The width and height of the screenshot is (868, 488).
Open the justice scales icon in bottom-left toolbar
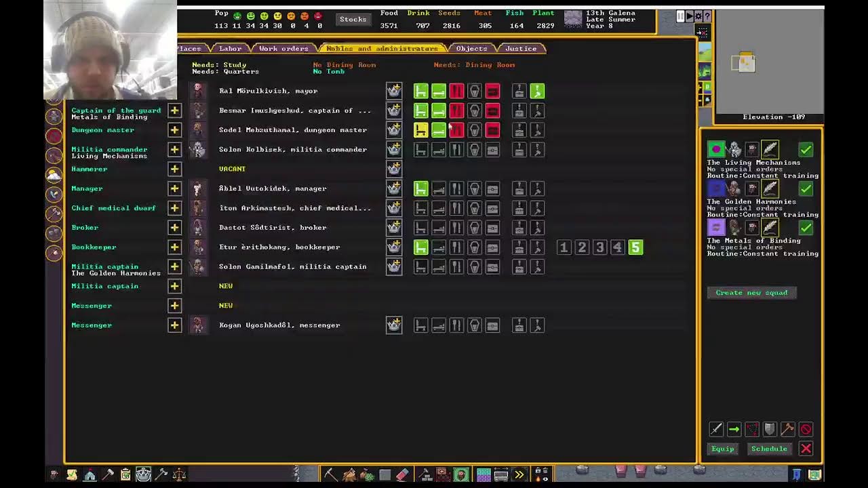click(x=179, y=474)
